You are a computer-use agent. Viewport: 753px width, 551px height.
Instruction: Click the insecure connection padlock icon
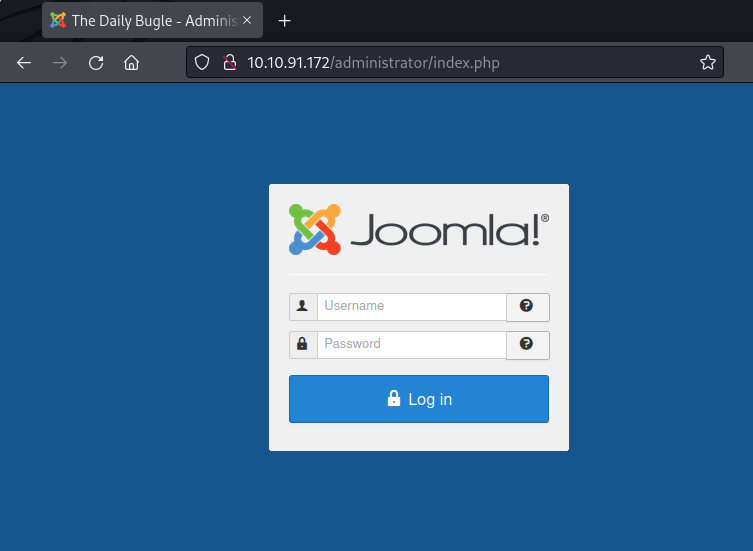point(230,62)
